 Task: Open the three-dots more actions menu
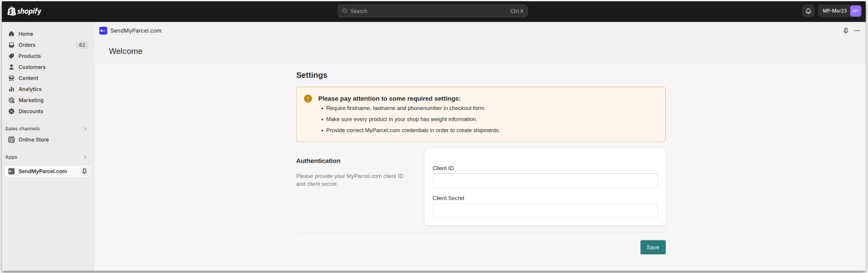pyautogui.click(x=857, y=31)
